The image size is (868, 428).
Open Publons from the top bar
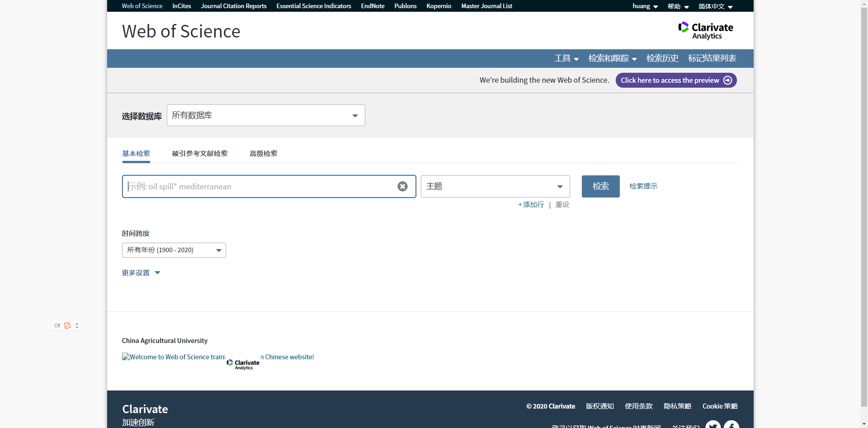(406, 6)
